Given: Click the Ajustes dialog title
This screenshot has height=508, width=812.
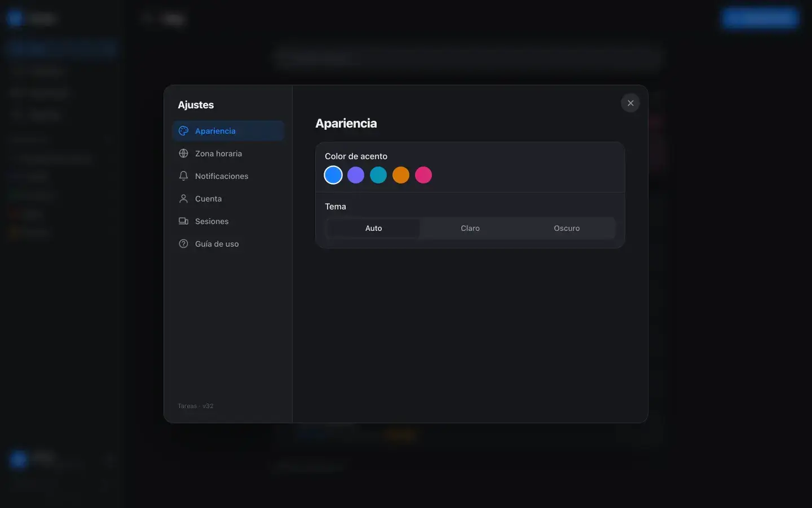Looking at the screenshot, I should (x=196, y=105).
